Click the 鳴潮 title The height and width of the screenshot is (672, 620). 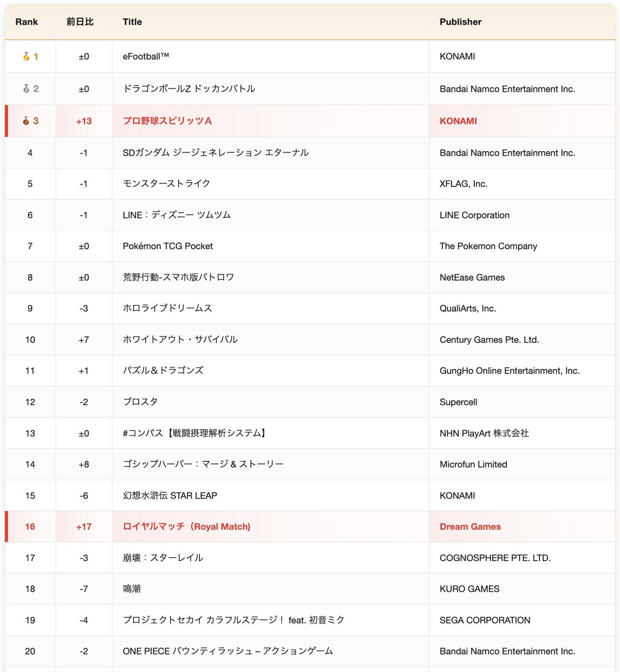(132, 589)
